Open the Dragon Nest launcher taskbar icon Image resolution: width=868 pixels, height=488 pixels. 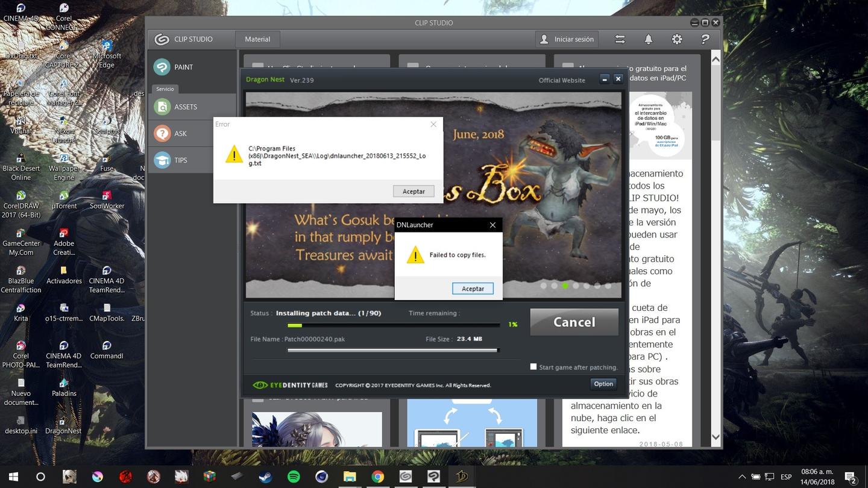point(462,477)
